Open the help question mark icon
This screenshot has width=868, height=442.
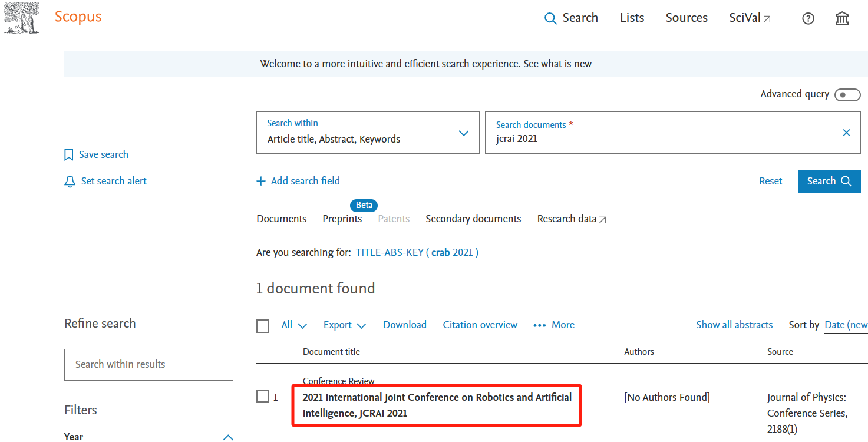(808, 19)
